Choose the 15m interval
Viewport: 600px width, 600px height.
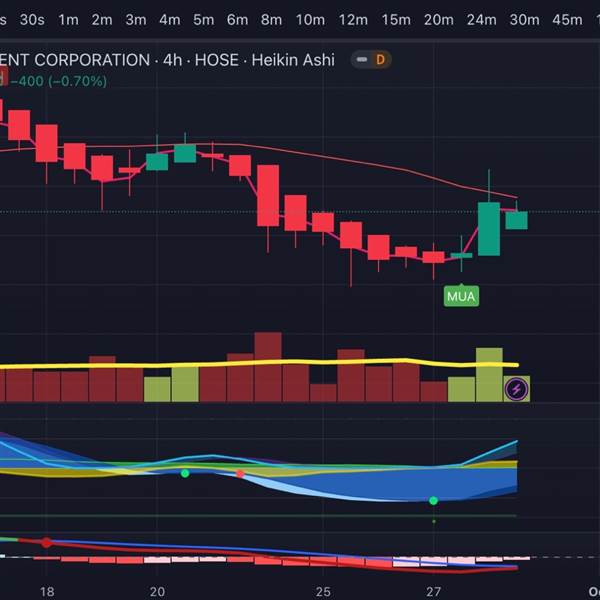[396, 20]
